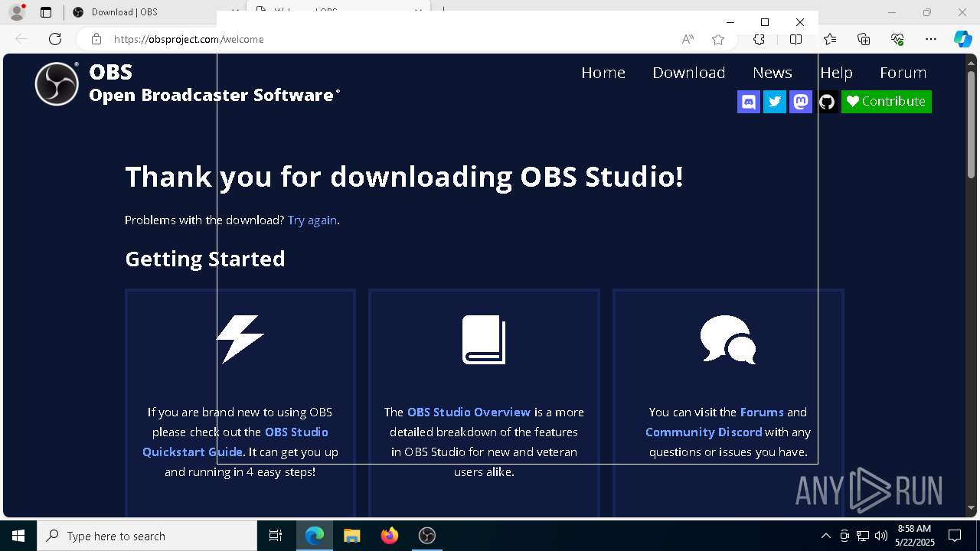Open Edge Settings and more menu
The image size is (980, 551).
pyautogui.click(x=931, y=39)
